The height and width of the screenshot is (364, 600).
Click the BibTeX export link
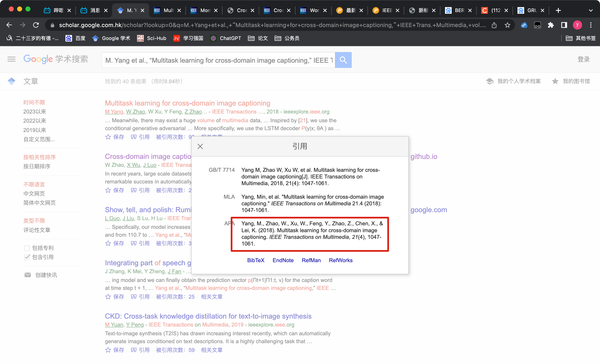(x=255, y=260)
